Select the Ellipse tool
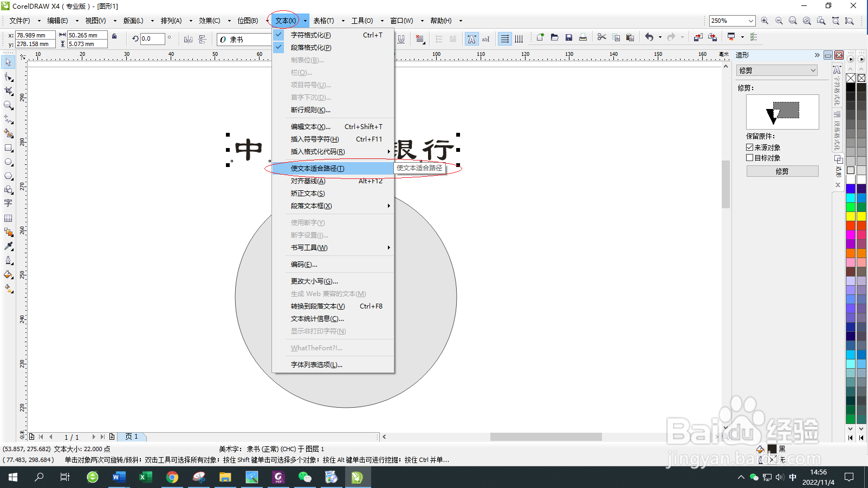 click(x=8, y=162)
